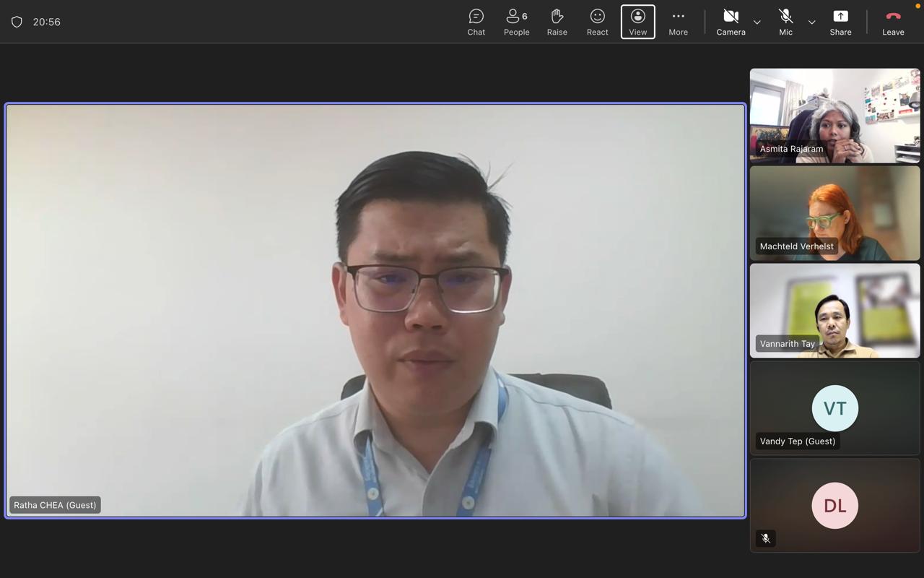Click the Ratha CHEA (Guest) name label
The width and height of the screenshot is (924, 578).
55,505
